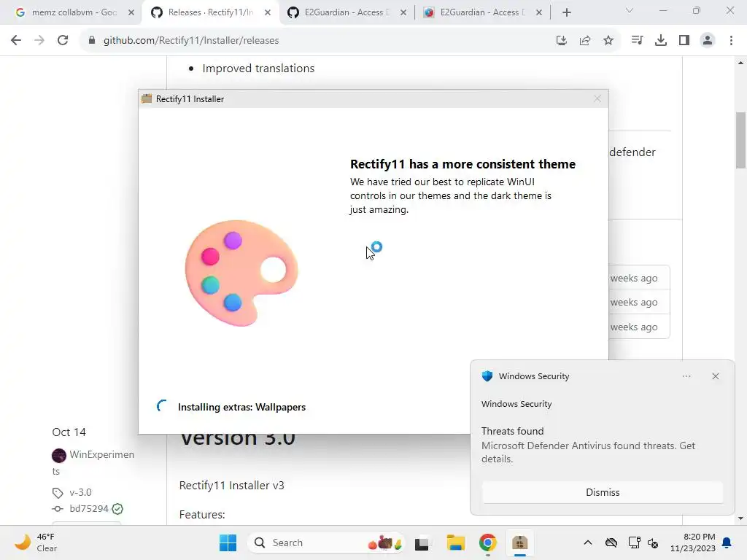Close the second E2Guardian tab
The height and width of the screenshot is (560, 747).
tap(539, 13)
